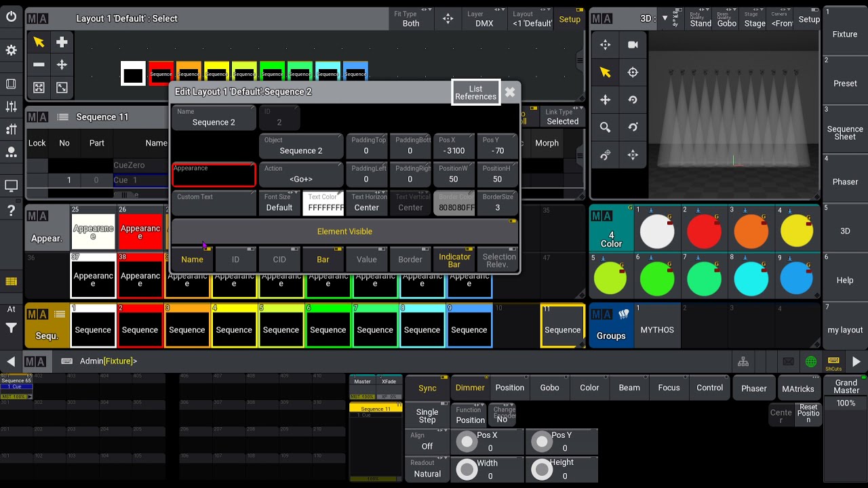Click the red-outlined Appearance field in dialog
This screenshot has width=868, height=488.
214,174
